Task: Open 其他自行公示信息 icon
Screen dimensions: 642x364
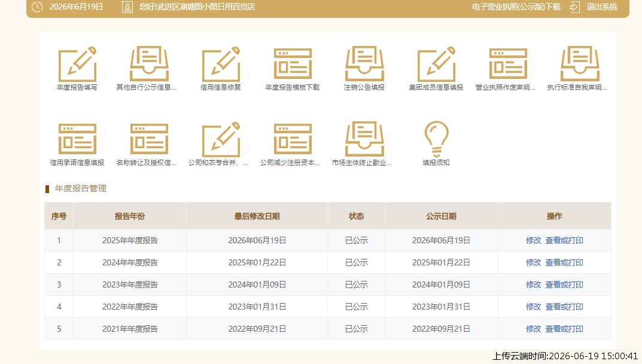Action: 149,64
